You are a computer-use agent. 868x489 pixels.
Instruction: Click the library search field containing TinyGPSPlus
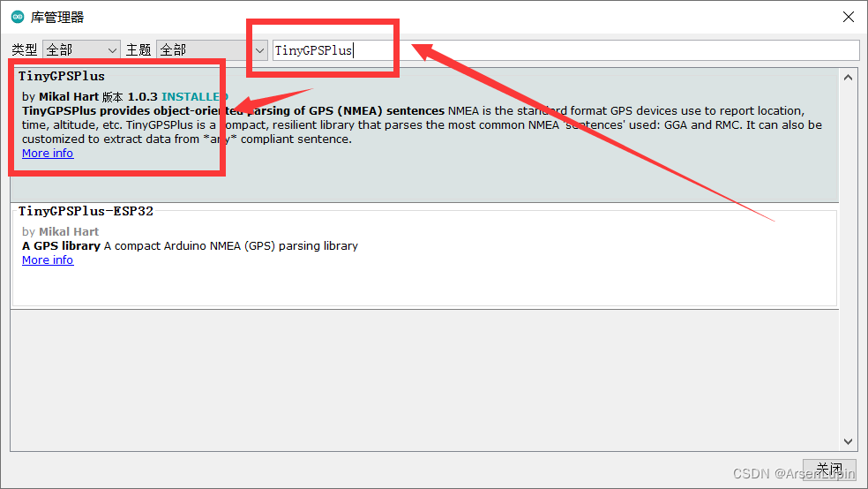tap(565, 50)
